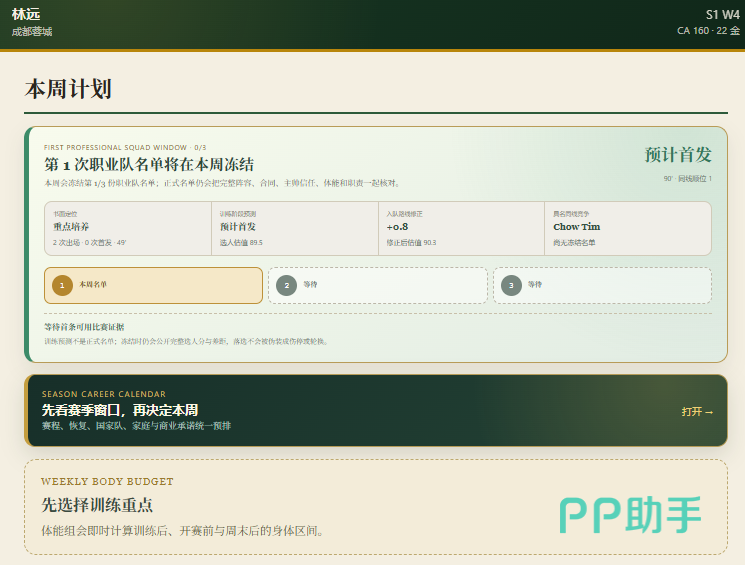This screenshot has width=745, height=565.
Task: Click the 本周计划 page heading
Action: [x=68, y=89]
